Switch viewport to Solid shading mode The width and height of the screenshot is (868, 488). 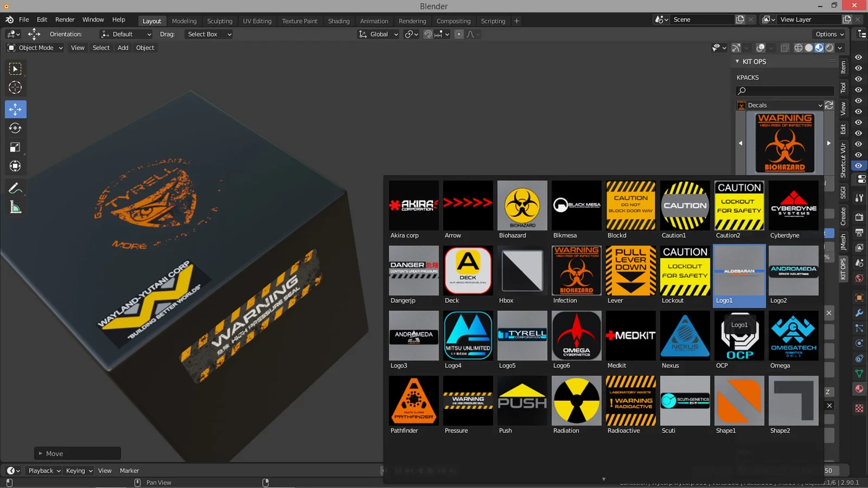808,48
